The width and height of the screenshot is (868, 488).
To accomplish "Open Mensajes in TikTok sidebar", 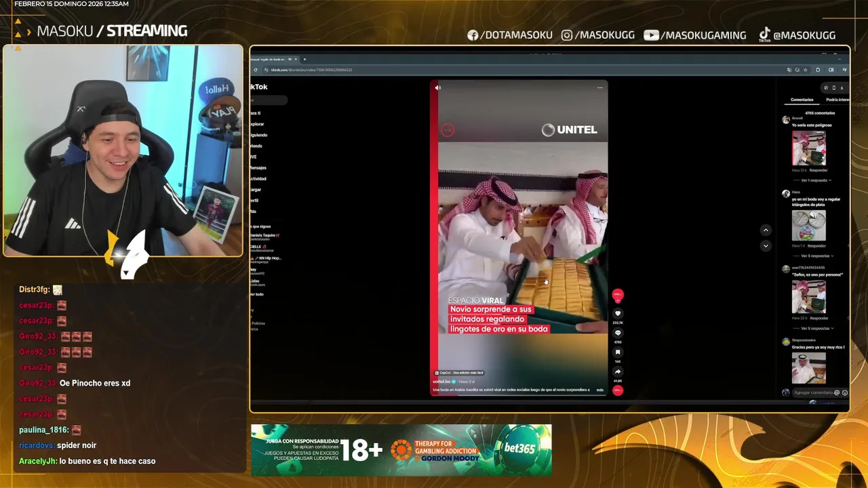I will (258, 168).
